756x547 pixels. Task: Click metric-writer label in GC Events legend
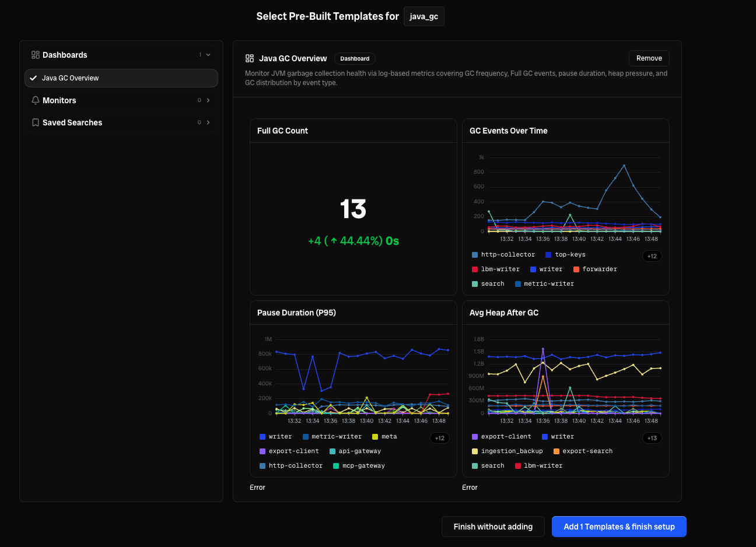[x=549, y=284]
